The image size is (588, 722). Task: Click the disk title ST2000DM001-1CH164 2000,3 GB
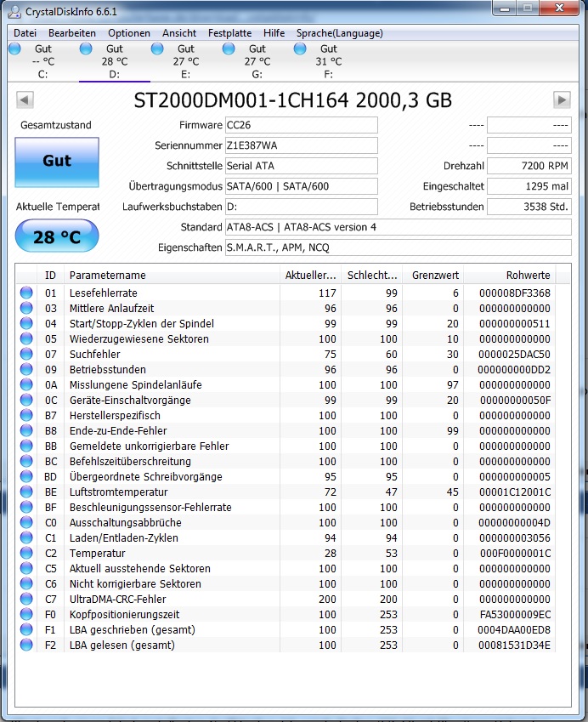pos(293,100)
